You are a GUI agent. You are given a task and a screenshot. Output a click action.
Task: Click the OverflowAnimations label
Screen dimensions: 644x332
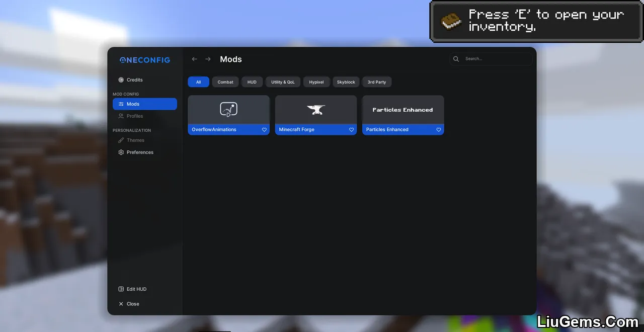214,130
